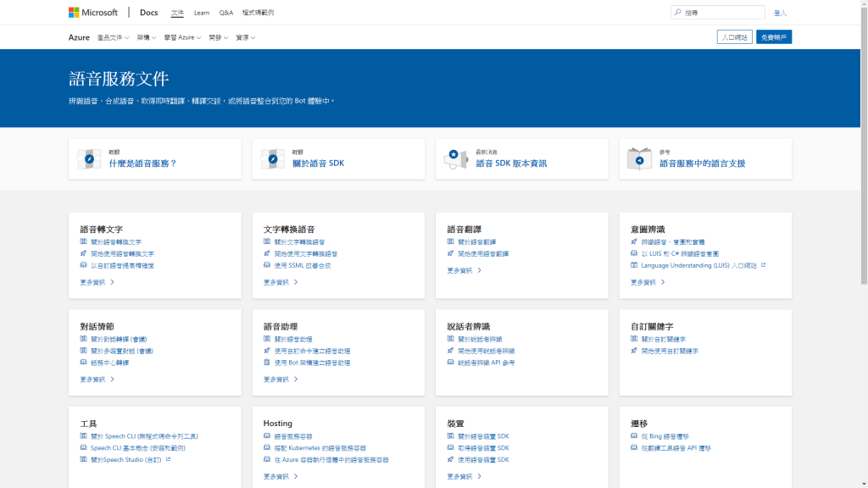
Task: Click icon beside 取得語音裝置 SDK
Action: [451, 447]
